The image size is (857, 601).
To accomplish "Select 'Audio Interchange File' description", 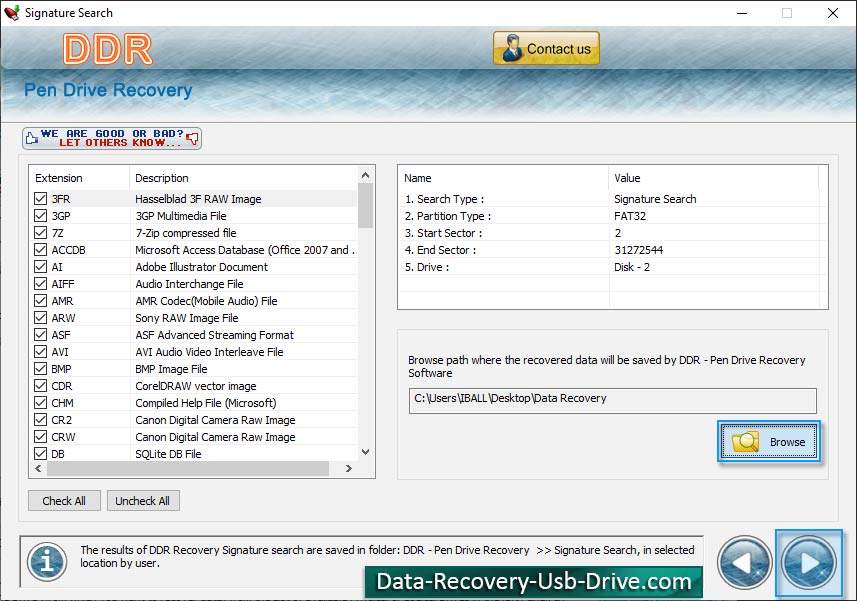I will point(189,284).
